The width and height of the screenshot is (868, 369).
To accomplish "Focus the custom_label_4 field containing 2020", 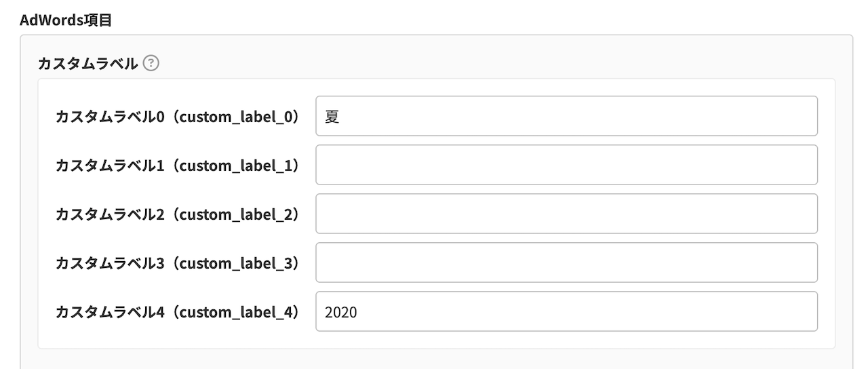I will 566,311.
